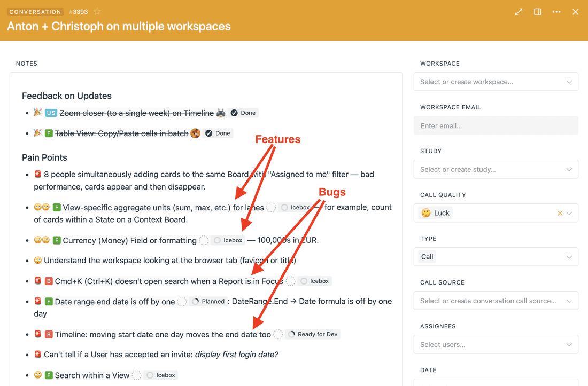This screenshot has height=386, width=588.
Task: Toggle the dashed circle beside Search within a View
Action: (x=136, y=375)
